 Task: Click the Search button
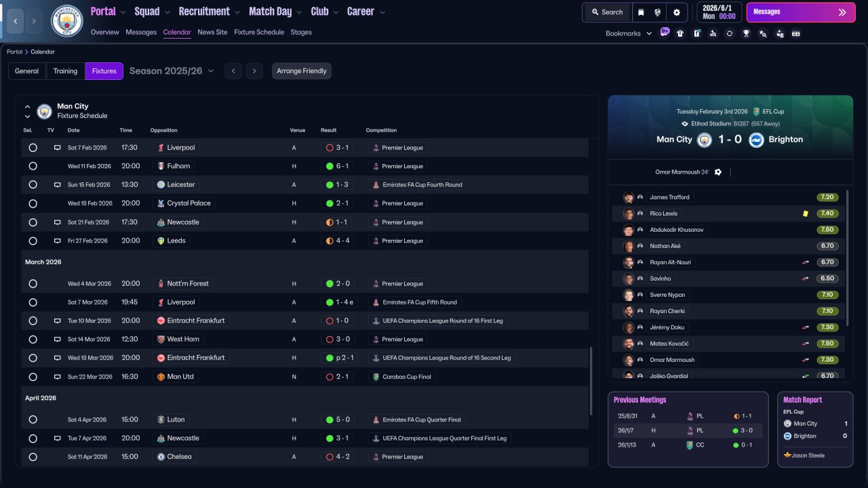[607, 12]
